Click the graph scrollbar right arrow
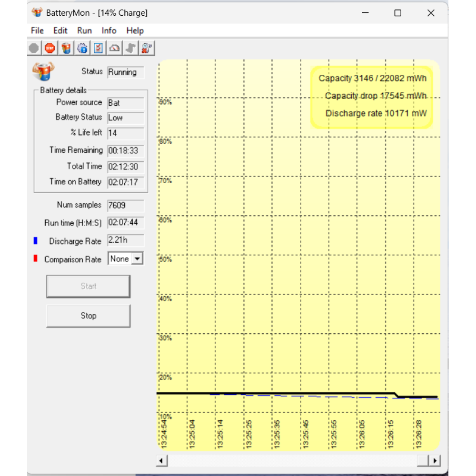The image size is (476, 476). [x=435, y=461]
